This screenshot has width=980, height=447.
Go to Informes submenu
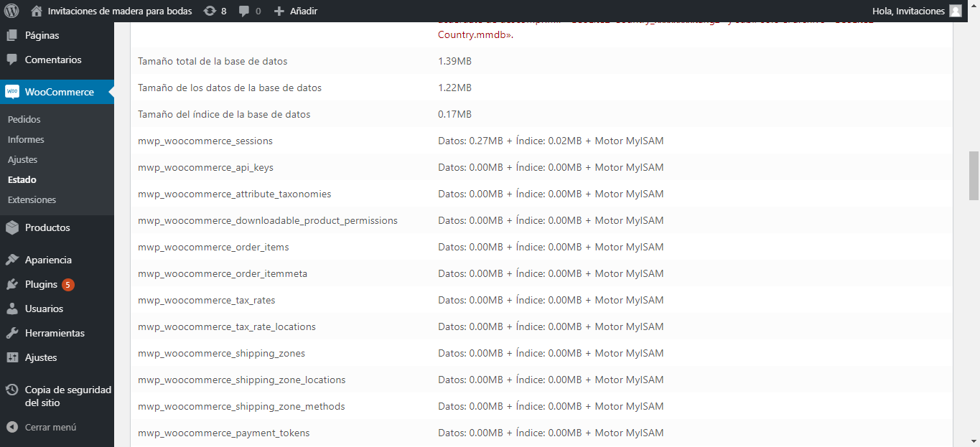(26, 139)
